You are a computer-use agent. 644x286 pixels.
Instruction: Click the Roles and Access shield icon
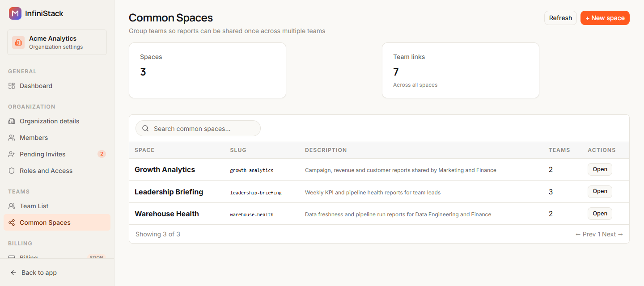[x=12, y=171]
